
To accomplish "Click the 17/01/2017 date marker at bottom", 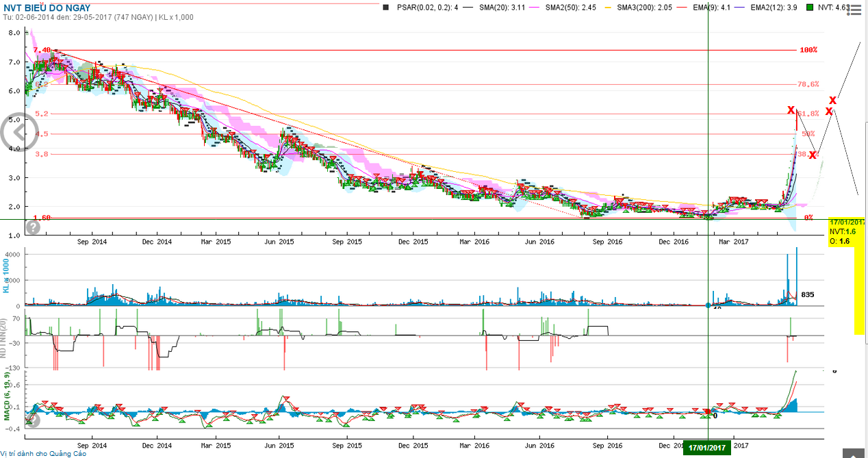I will point(708,448).
